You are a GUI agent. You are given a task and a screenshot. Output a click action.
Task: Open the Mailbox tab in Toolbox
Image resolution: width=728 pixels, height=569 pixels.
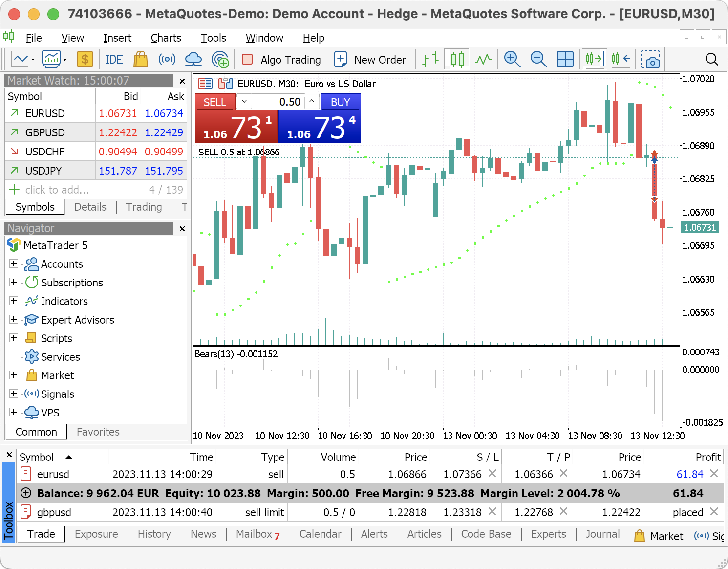tap(258, 534)
